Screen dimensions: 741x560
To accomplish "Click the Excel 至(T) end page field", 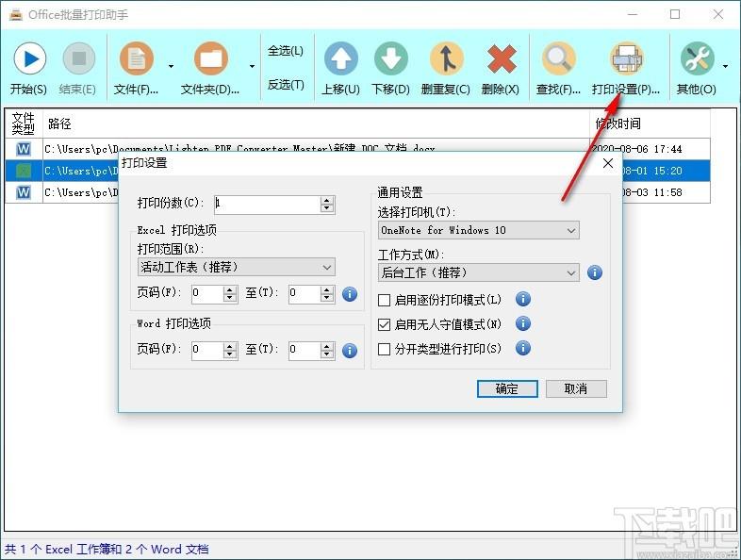I will (305, 293).
